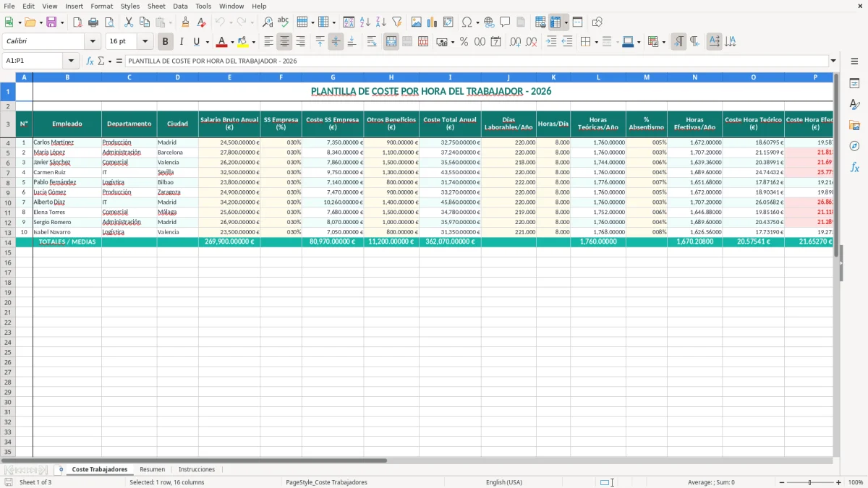Open sidebar Navigator compass icon
The image size is (868, 488).
(854, 146)
